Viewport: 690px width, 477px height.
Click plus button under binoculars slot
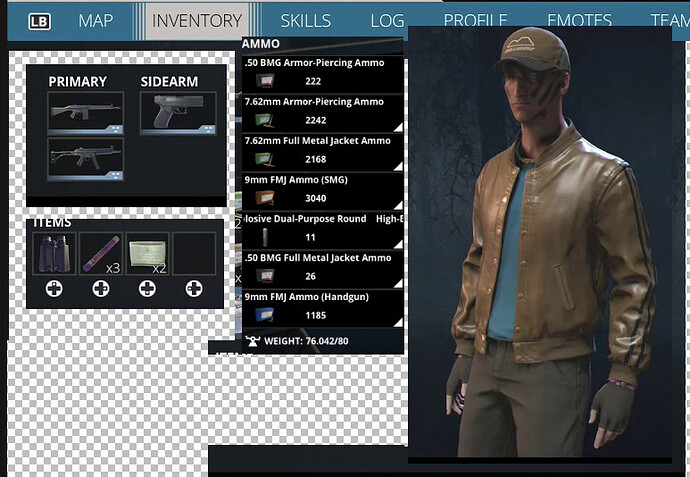tap(54, 289)
